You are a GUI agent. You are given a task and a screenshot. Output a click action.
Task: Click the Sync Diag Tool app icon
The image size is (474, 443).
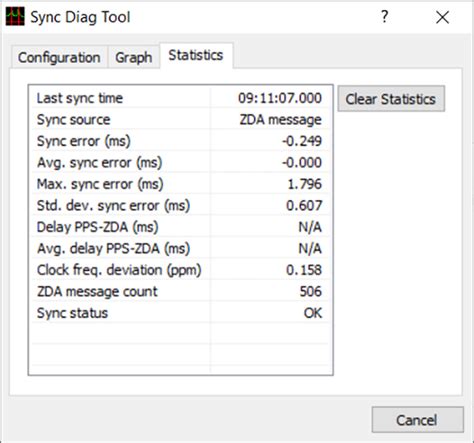[15, 16]
